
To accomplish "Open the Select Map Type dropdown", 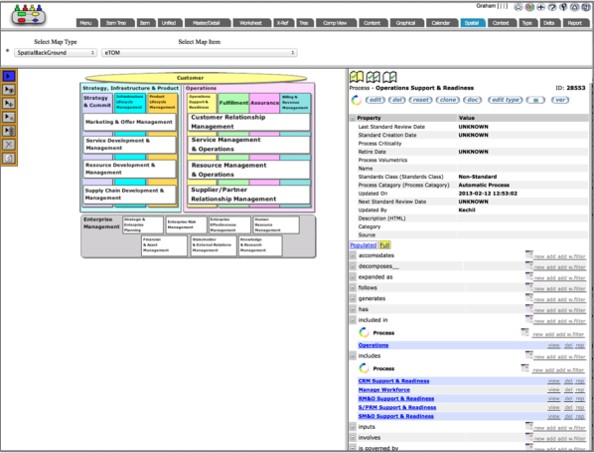I will [56, 53].
